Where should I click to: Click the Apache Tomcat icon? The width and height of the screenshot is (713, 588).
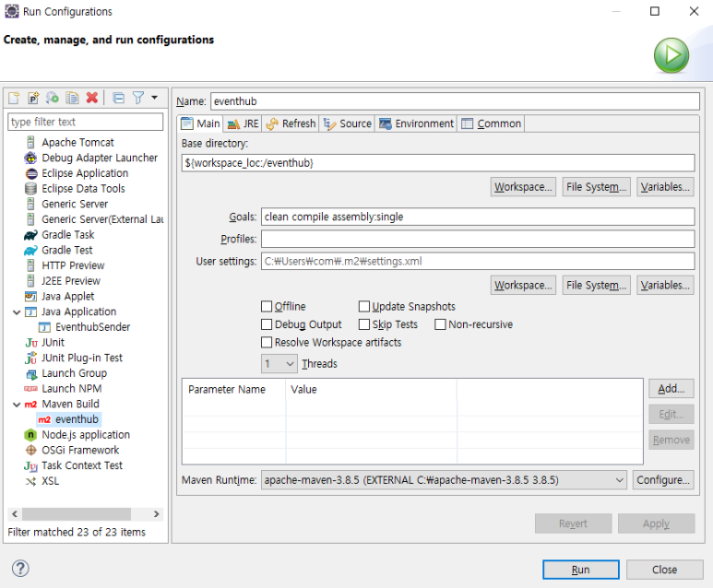pyautogui.click(x=30, y=142)
